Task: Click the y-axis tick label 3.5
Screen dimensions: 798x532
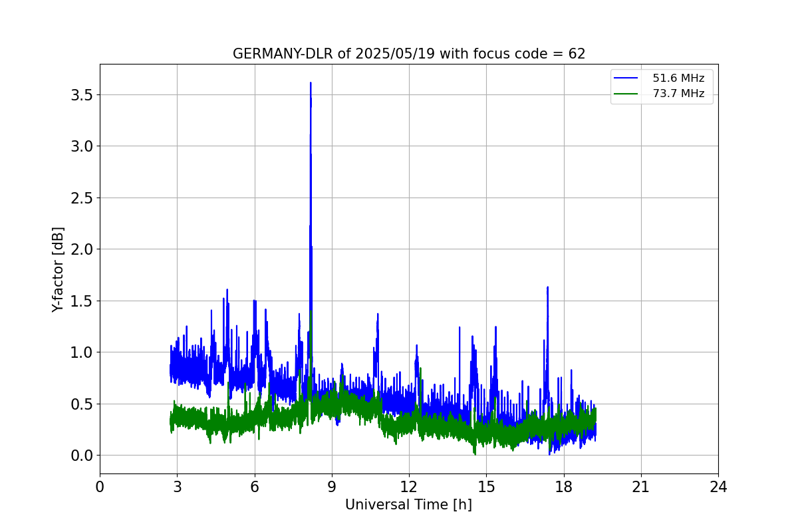Action: coord(82,94)
